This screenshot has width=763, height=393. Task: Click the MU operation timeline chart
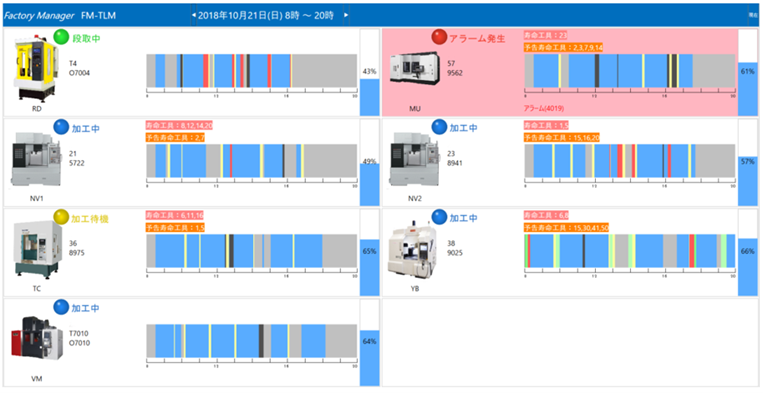pos(630,71)
